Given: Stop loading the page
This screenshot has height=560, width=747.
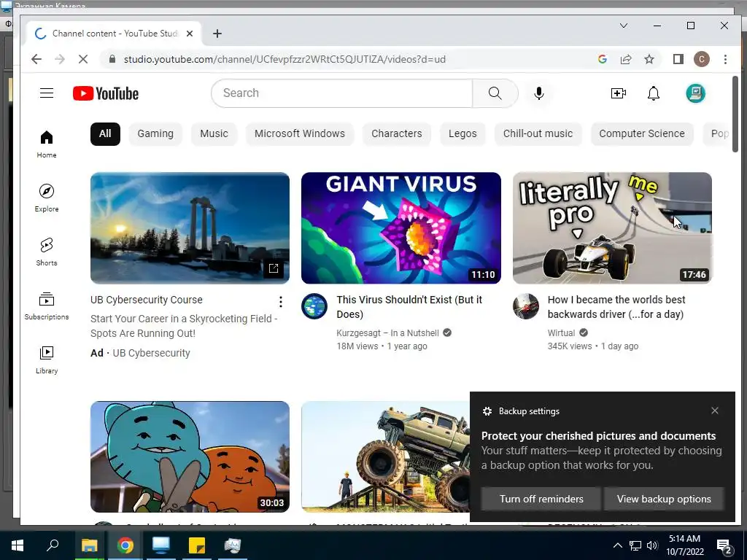Looking at the screenshot, I should [x=82, y=59].
